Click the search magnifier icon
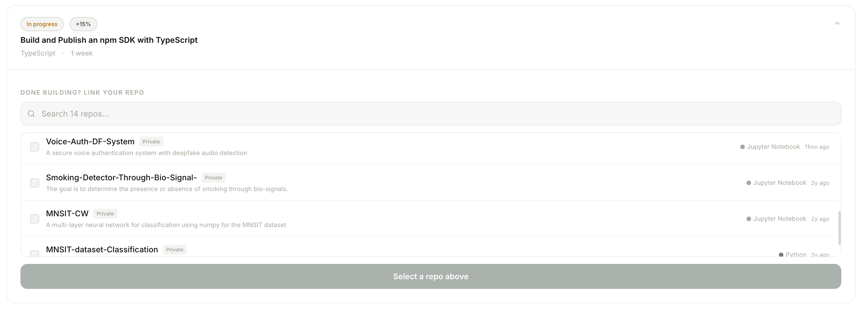The image size is (868, 309). coord(31,113)
